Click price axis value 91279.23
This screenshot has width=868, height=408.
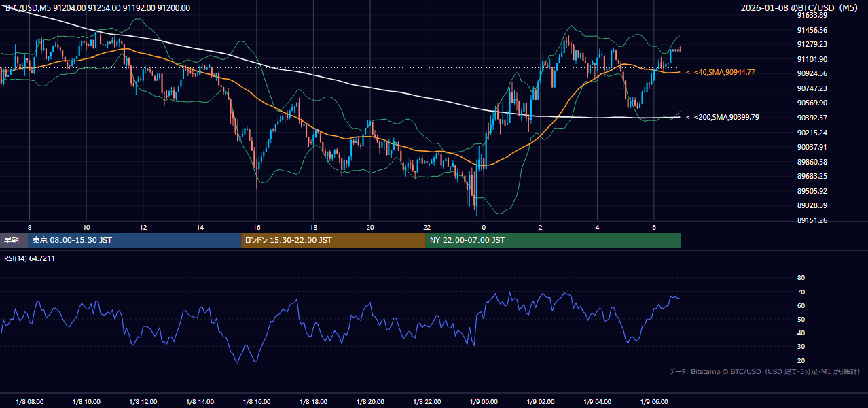812,44
